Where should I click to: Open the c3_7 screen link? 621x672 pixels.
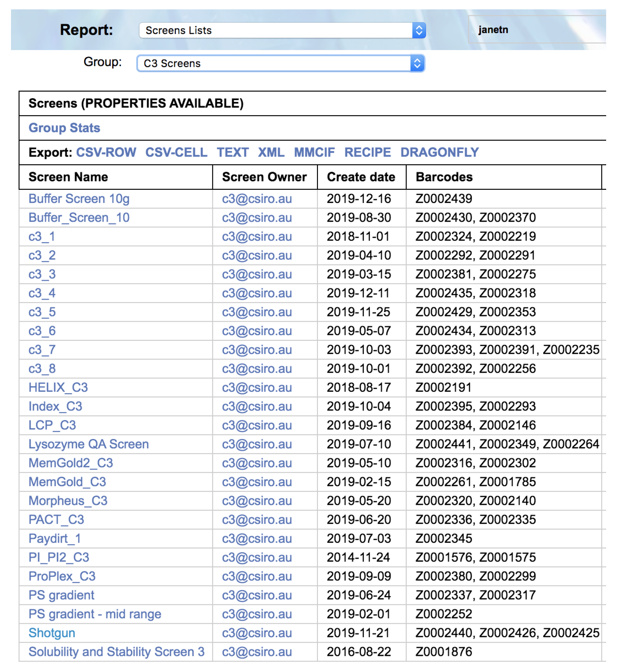pos(42,350)
